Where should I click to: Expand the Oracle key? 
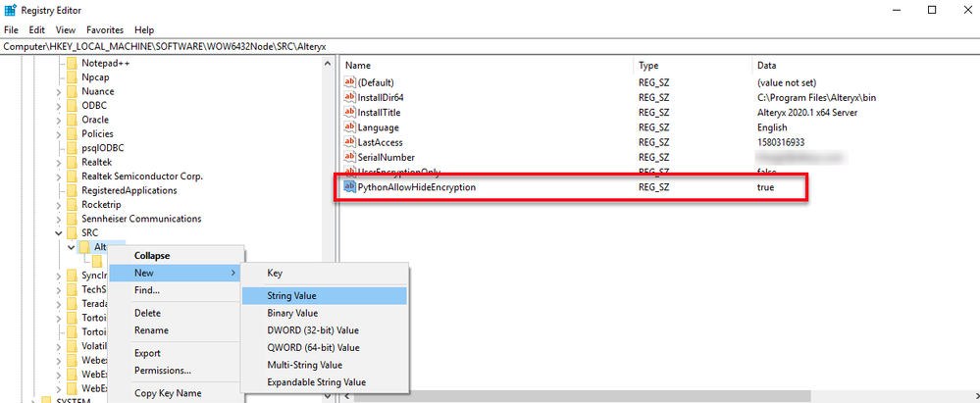pyautogui.click(x=58, y=120)
